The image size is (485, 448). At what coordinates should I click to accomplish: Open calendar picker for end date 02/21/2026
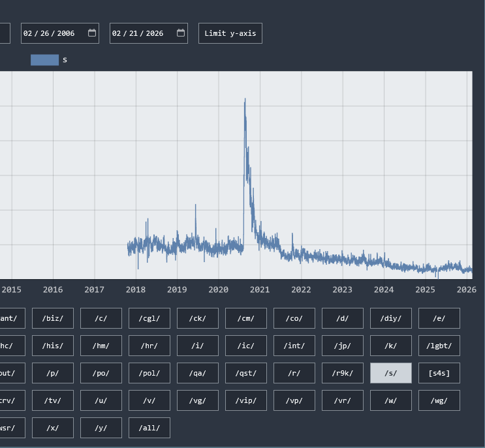tap(181, 33)
